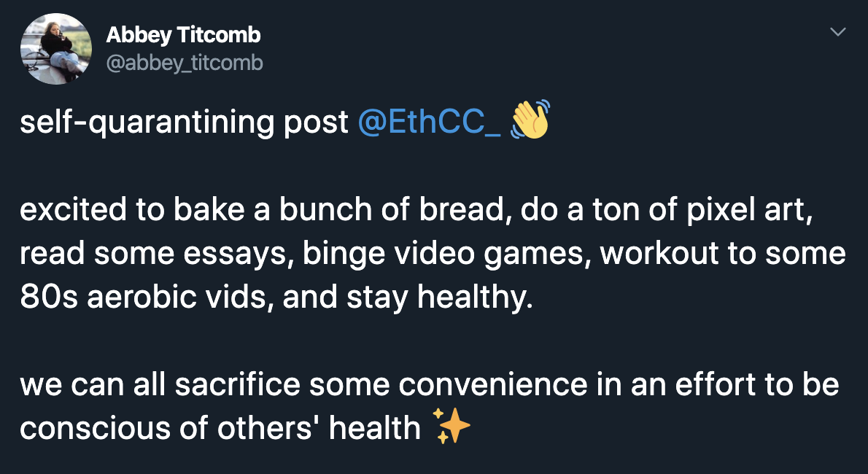Follow the @EthCC_ mention link
This screenshot has width=868, height=474.
point(430,123)
